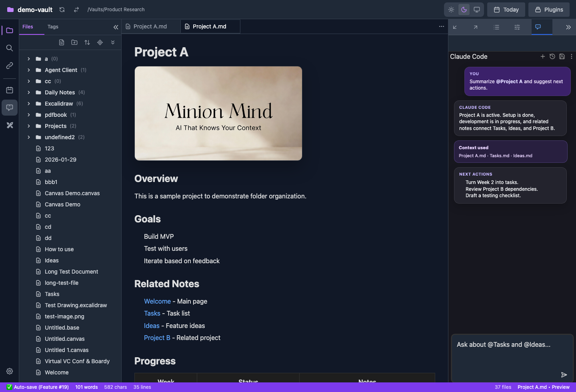Open the Long Test Document file
Image resolution: width=576 pixels, height=392 pixels.
click(71, 272)
